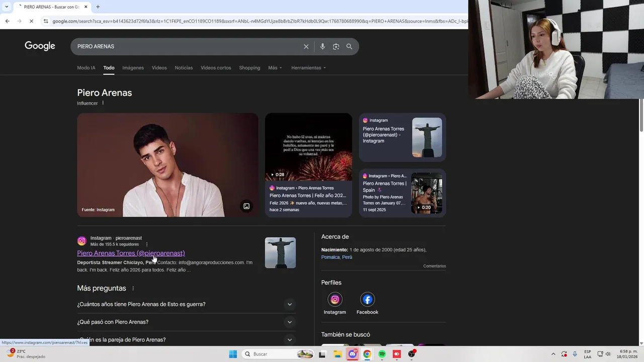Open the Facebook profile icon under Perfiles
Viewport: 644px width, 362px height.
tap(367, 300)
